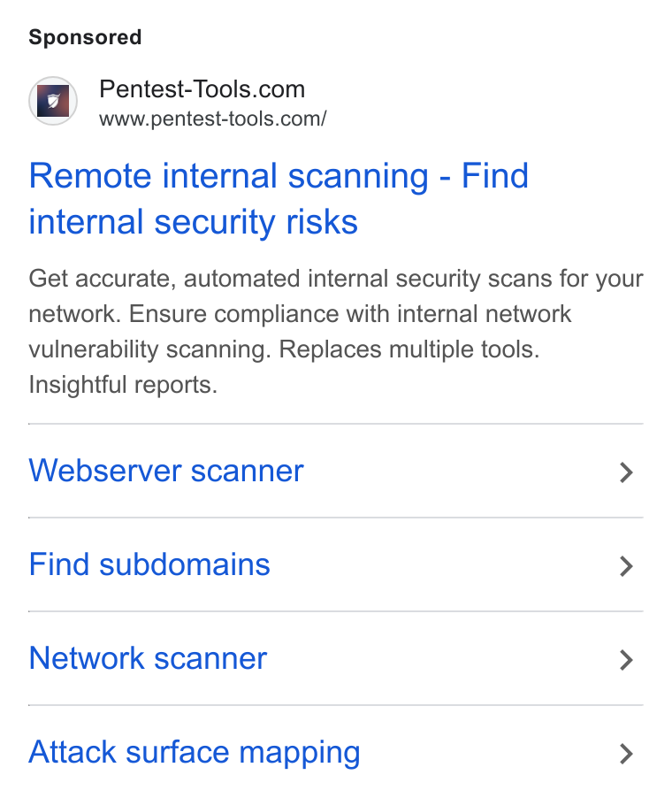
Task: Open the Remote internal scanning headline link
Action: pos(279,198)
